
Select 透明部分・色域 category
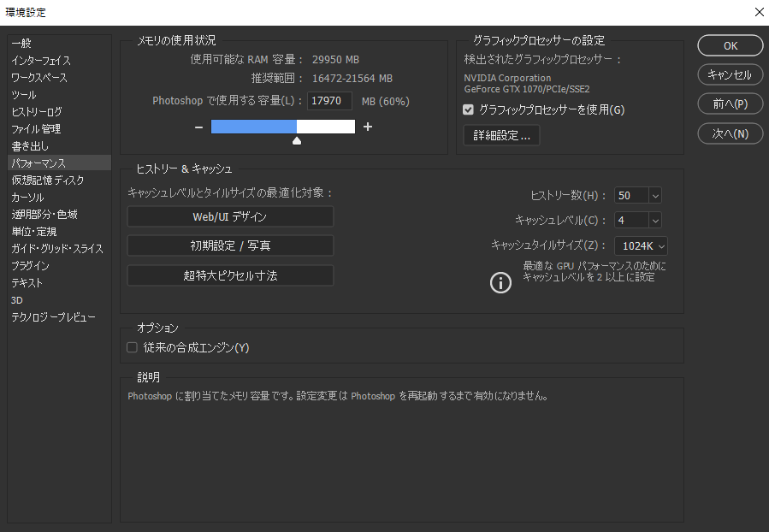click(59, 215)
